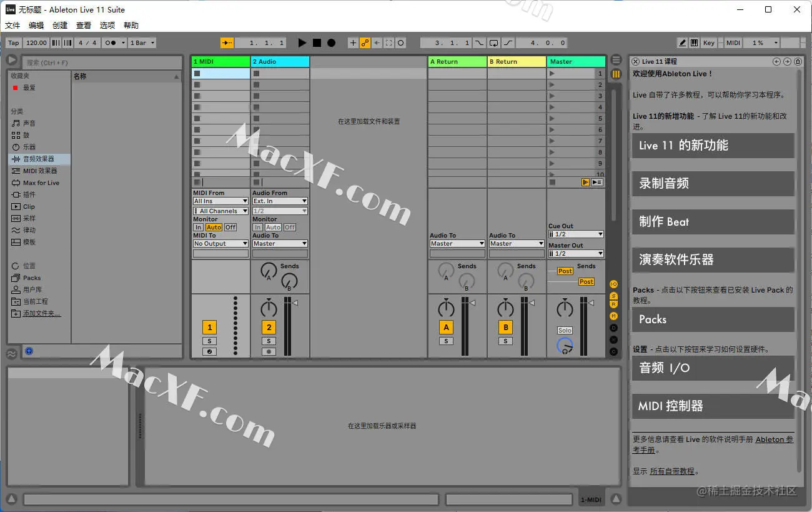Toggle the In/Out section show button

coord(613,284)
